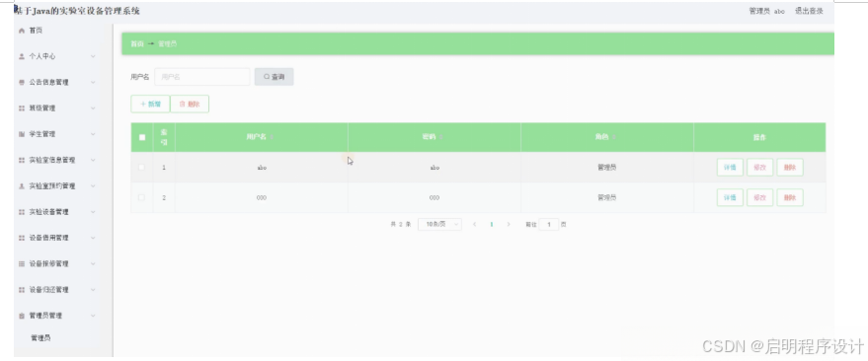The width and height of the screenshot is (868, 361).
Task: Click 删除 for the abc row
Action: coord(789,167)
